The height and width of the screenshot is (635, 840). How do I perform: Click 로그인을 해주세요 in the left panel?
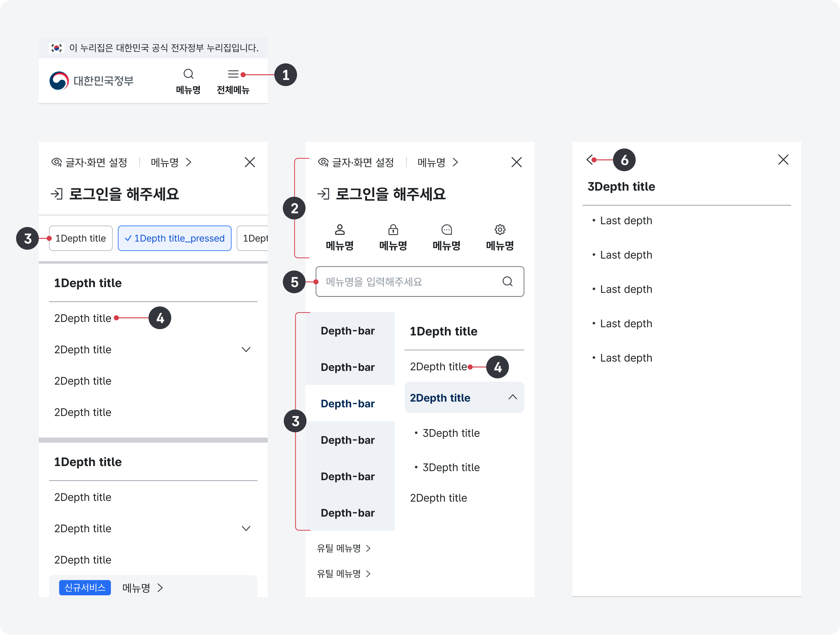[x=124, y=194]
